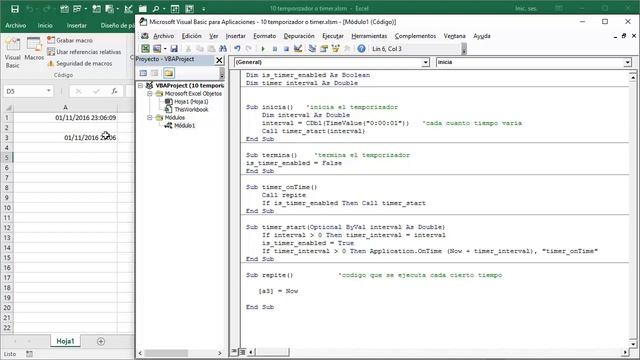
Task: Open the Properties Window toolbar icon
Action: point(324,49)
